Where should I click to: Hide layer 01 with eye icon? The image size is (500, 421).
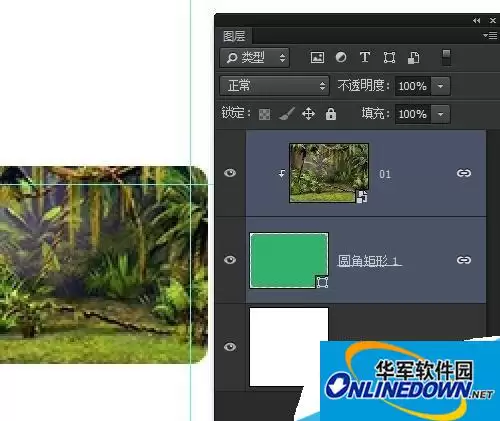click(230, 173)
